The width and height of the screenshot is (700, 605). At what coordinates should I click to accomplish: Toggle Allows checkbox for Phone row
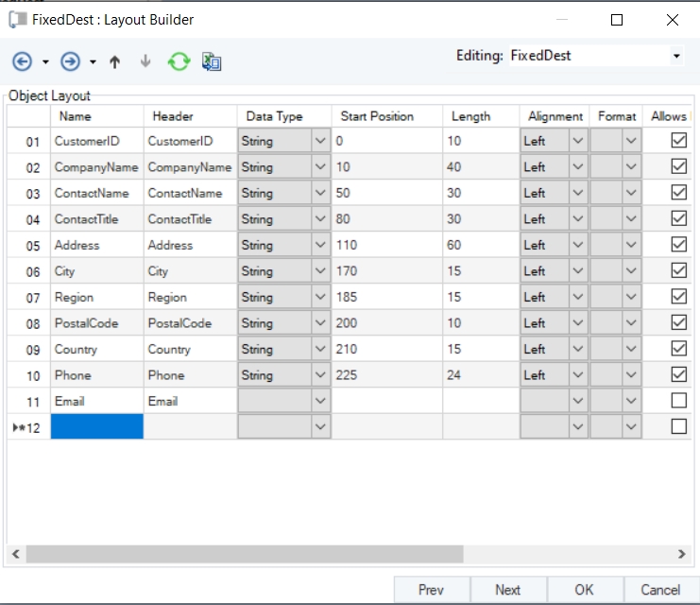(678, 374)
